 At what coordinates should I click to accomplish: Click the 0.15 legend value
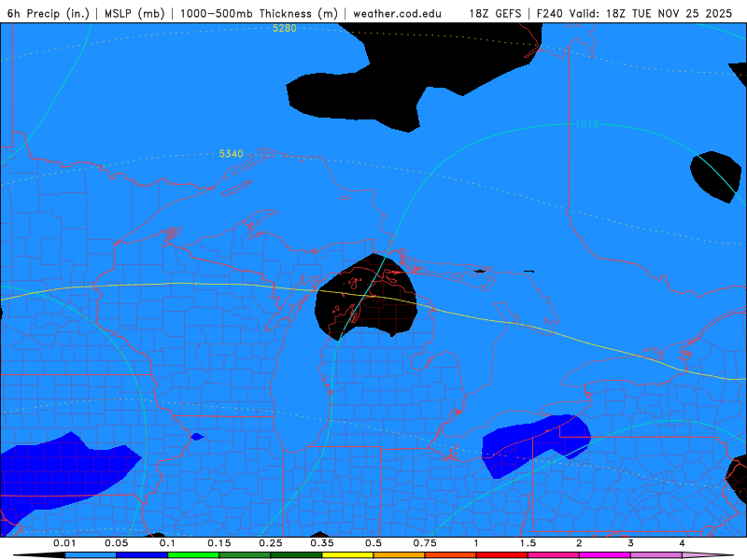tap(219, 543)
